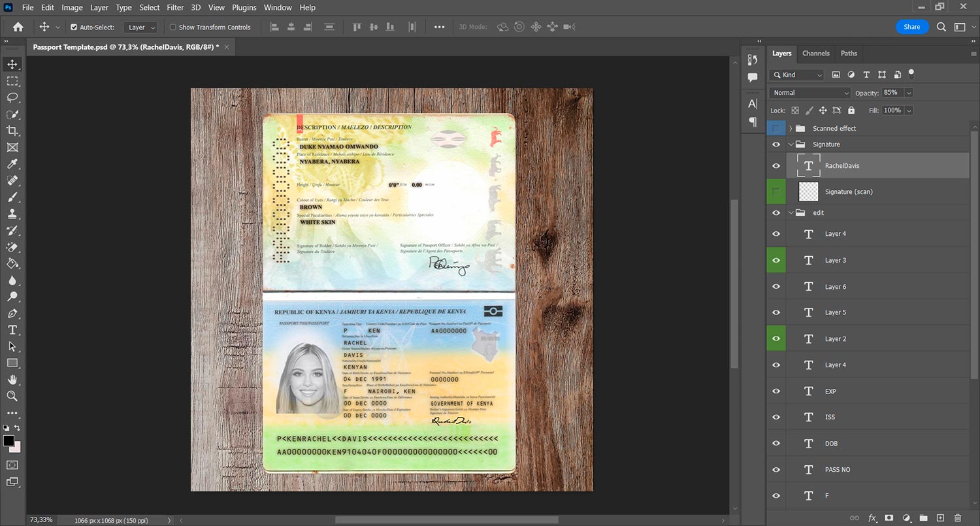The width and height of the screenshot is (980, 526).
Task: Select the Eyedropper tool
Action: 12,164
